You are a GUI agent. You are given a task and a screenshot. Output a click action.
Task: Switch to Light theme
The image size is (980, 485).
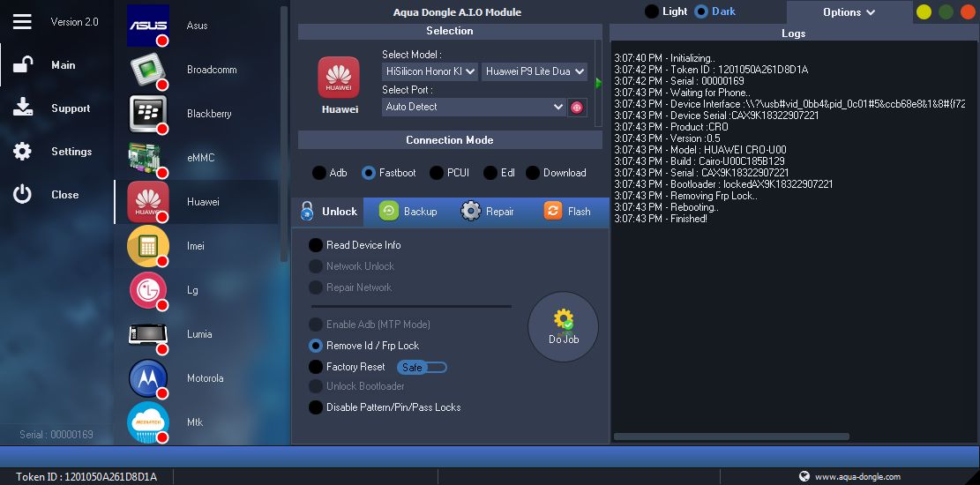[666, 11]
